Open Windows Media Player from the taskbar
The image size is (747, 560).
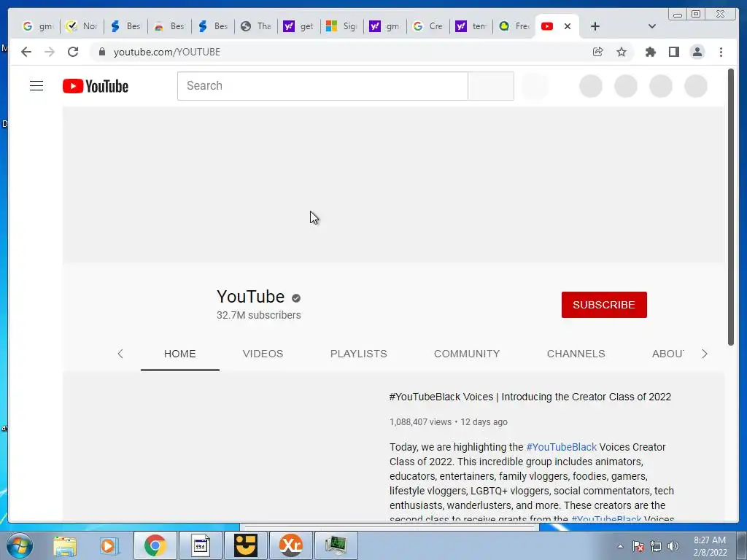coord(109,545)
